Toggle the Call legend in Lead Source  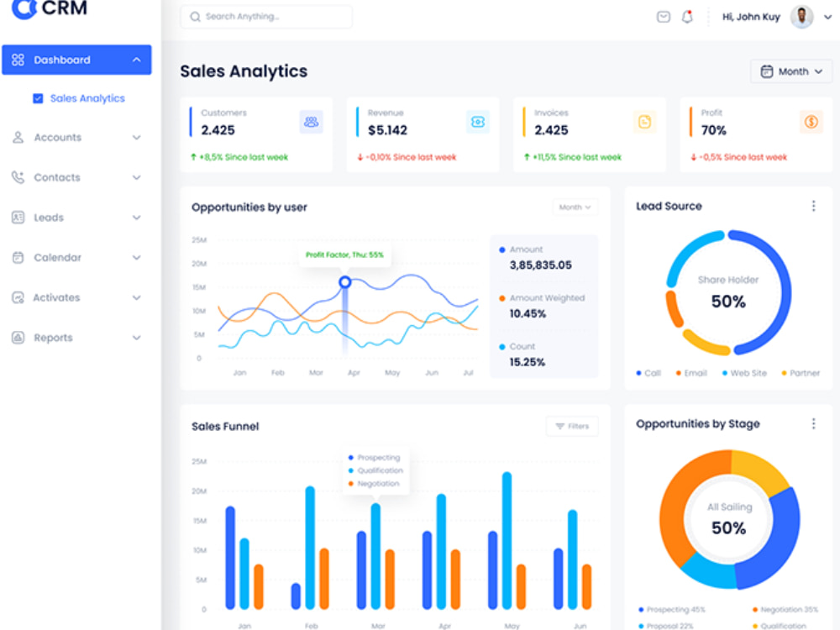pyautogui.click(x=648, y=374)
